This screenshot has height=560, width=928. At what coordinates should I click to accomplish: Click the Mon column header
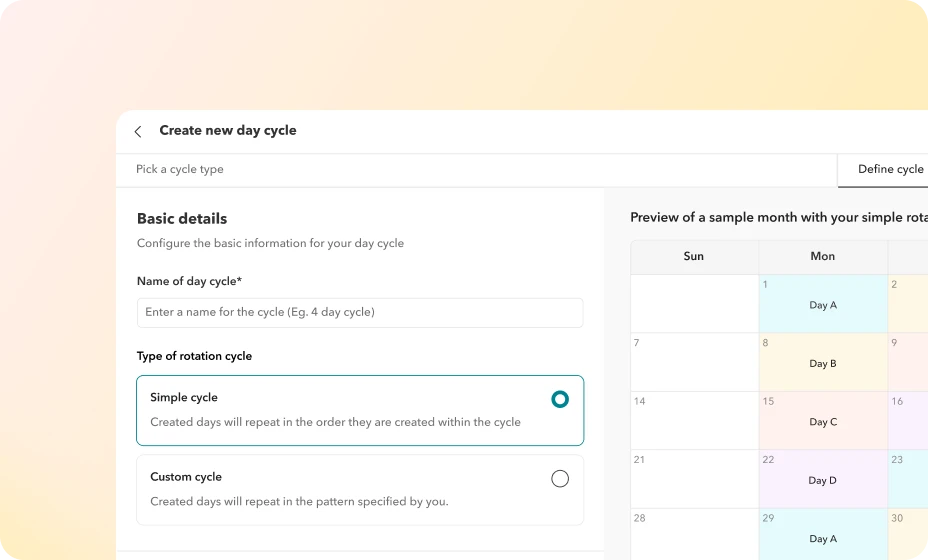[x=823, y=256]
